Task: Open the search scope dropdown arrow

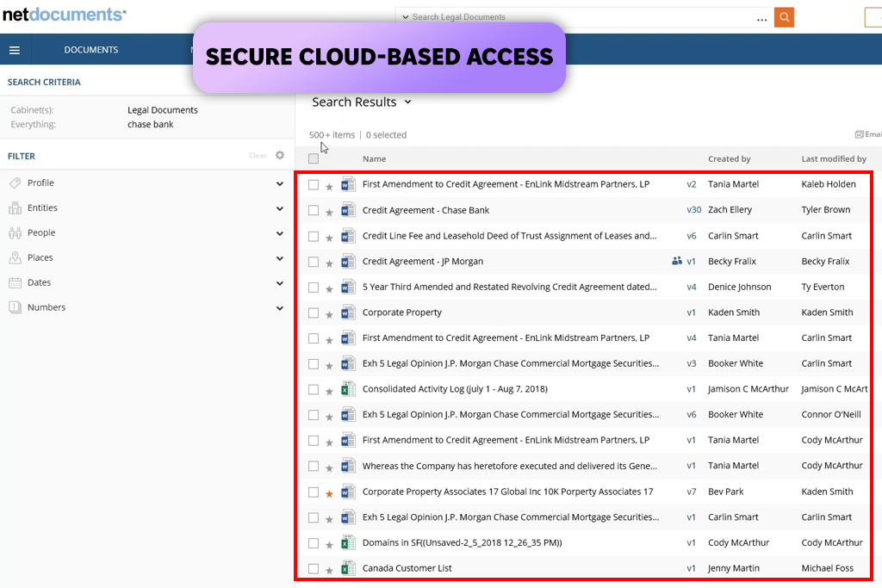Action: point(405,17)
